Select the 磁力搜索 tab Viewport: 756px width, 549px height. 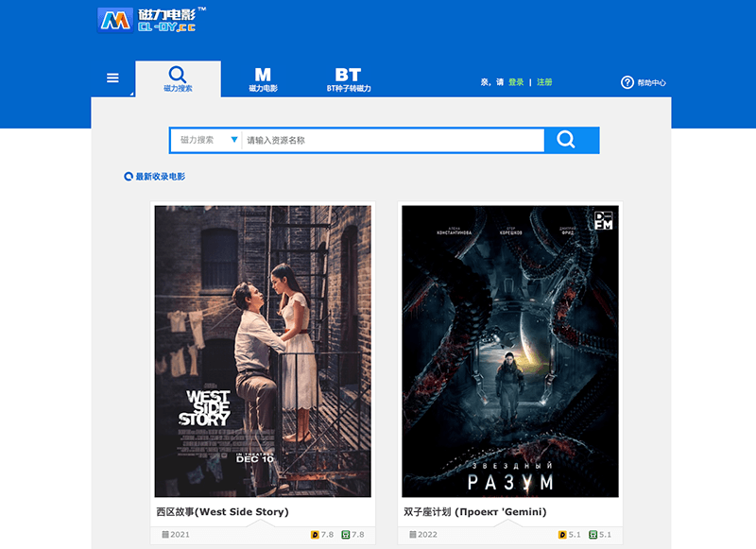click(x=178, y=79)
